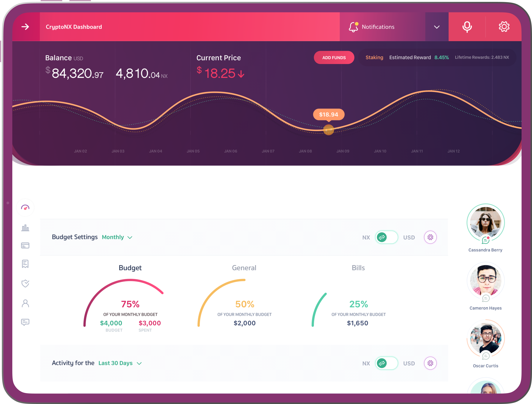The image size is (532, 404).
Task: Click the receipt sidebar icon
Action: click(x=25, y=264)
